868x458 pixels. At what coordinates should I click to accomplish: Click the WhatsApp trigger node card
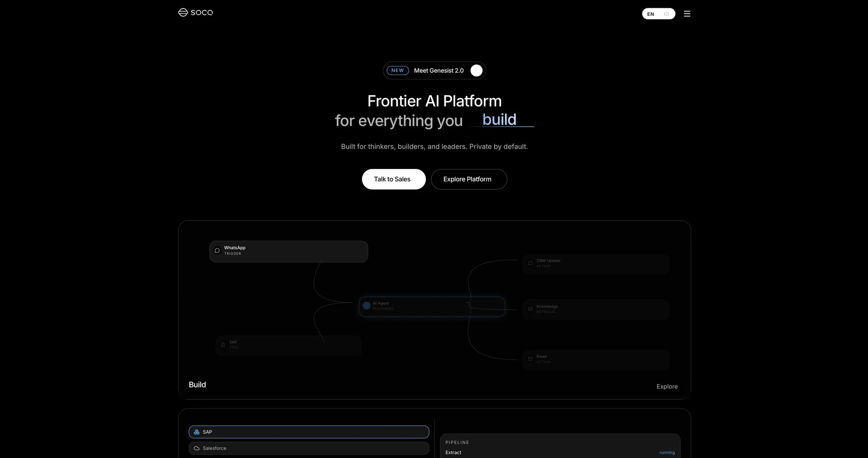point(288,252)
